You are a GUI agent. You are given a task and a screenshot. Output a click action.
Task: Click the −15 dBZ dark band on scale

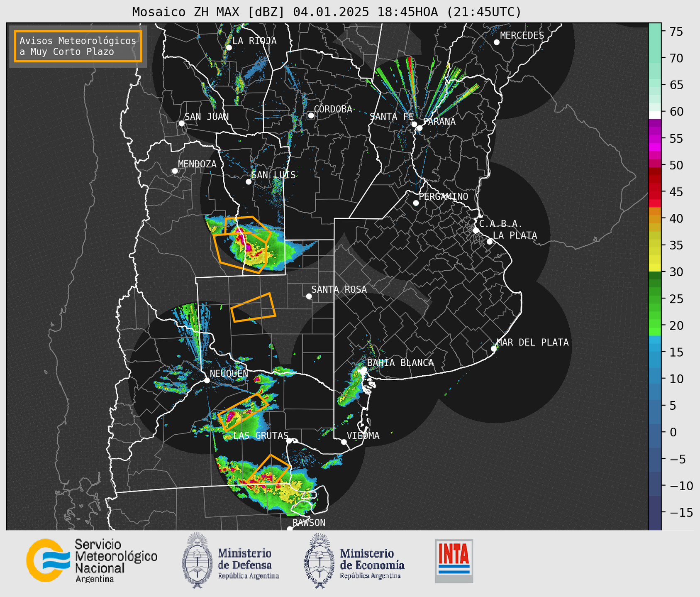click(655, 513)
